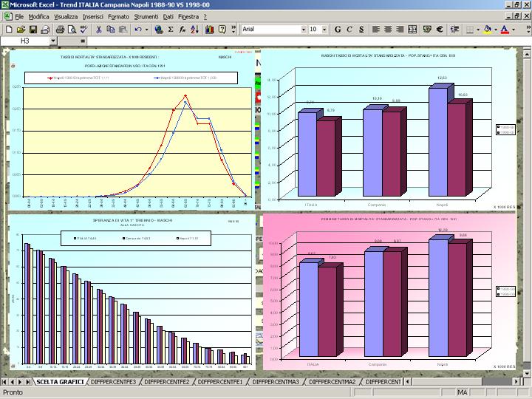Open the Office Assistant help icon

tap(222, 30)
